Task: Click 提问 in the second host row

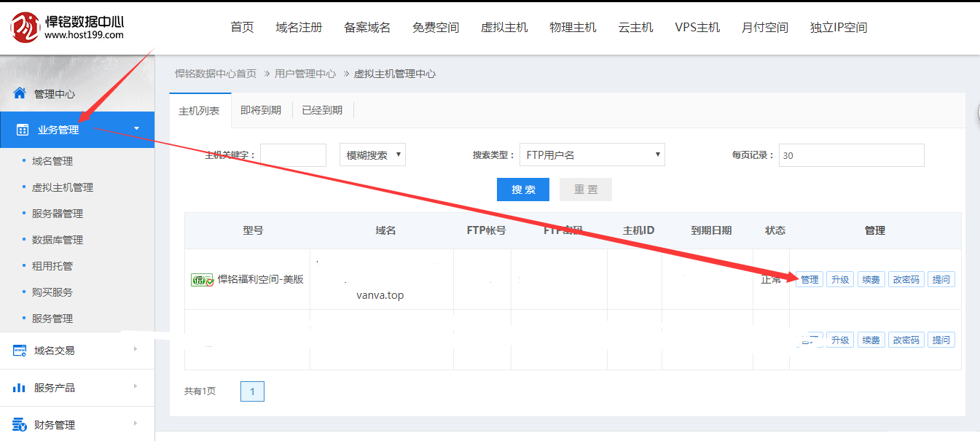Action: click(x=941, y=340)
